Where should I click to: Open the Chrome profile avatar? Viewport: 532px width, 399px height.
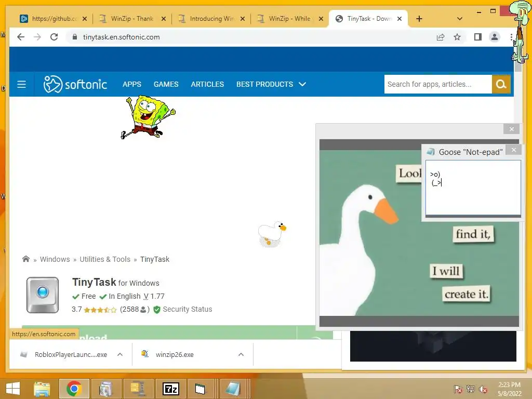[495, 37]
